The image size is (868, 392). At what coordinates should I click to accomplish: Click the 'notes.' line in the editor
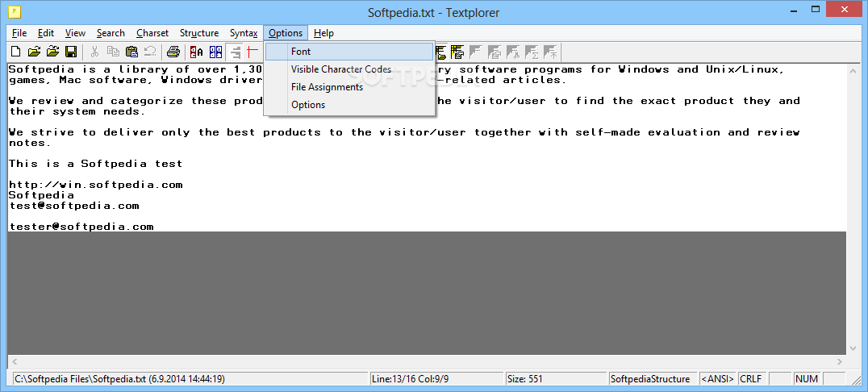tap(30, 143)
